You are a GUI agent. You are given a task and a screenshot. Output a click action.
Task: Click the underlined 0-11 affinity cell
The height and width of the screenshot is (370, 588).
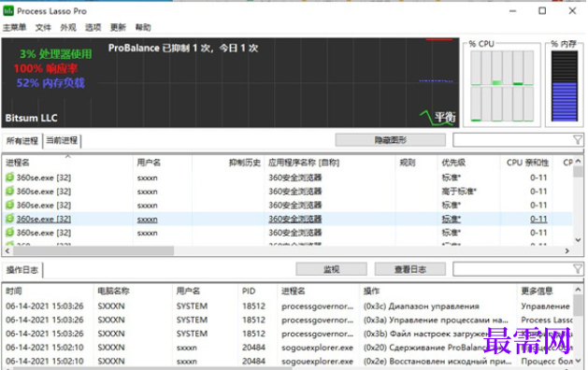click(x=538, y=219)
